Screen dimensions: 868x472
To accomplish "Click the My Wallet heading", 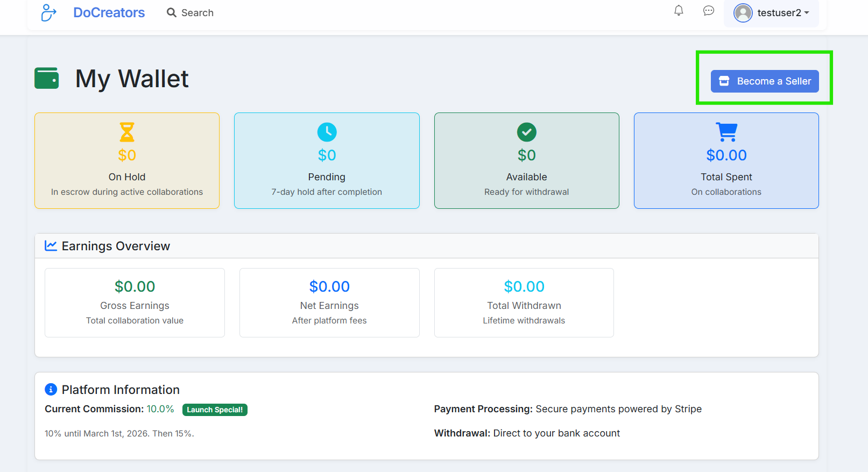I will click(132, 79).
